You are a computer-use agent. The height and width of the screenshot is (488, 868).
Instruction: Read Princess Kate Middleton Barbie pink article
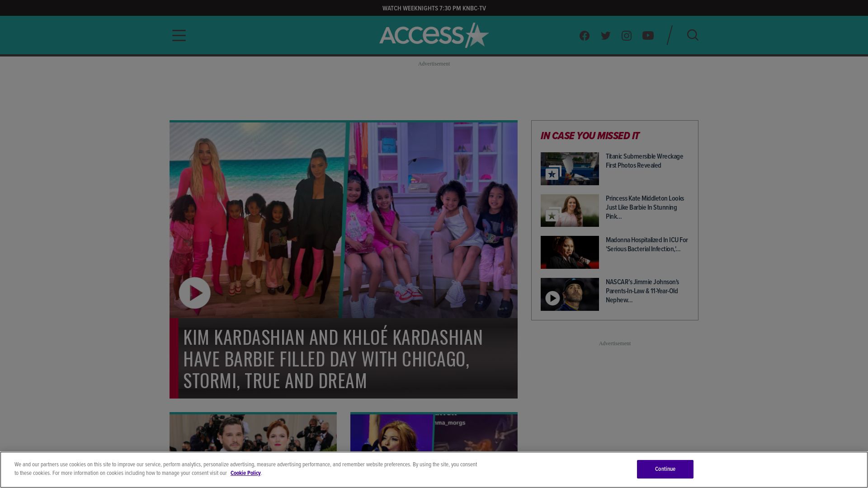645,207
